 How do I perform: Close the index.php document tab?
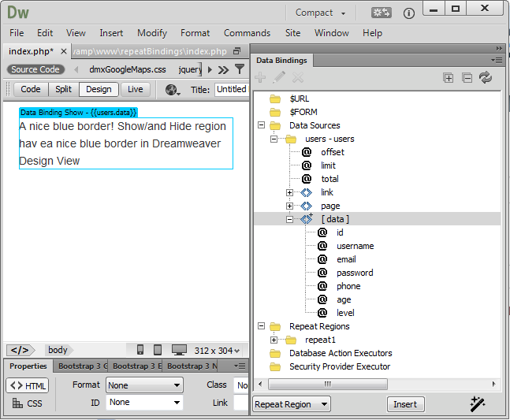click(64, 51)
